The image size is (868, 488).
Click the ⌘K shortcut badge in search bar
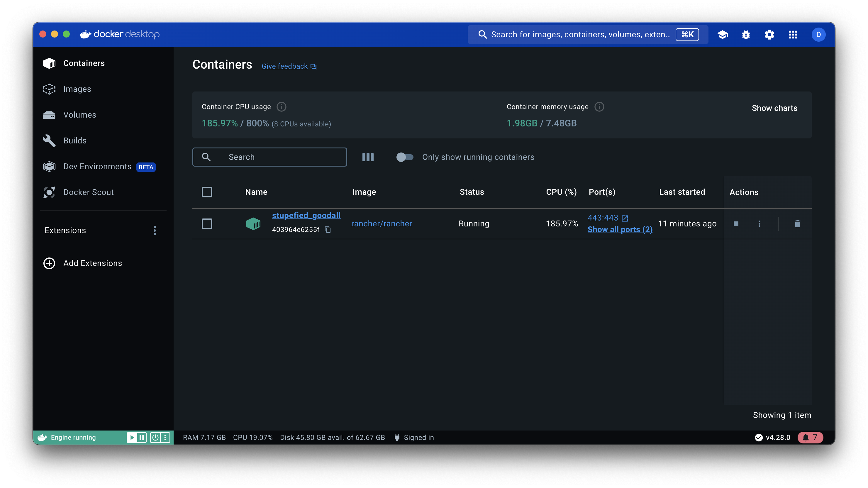(687, 34)
